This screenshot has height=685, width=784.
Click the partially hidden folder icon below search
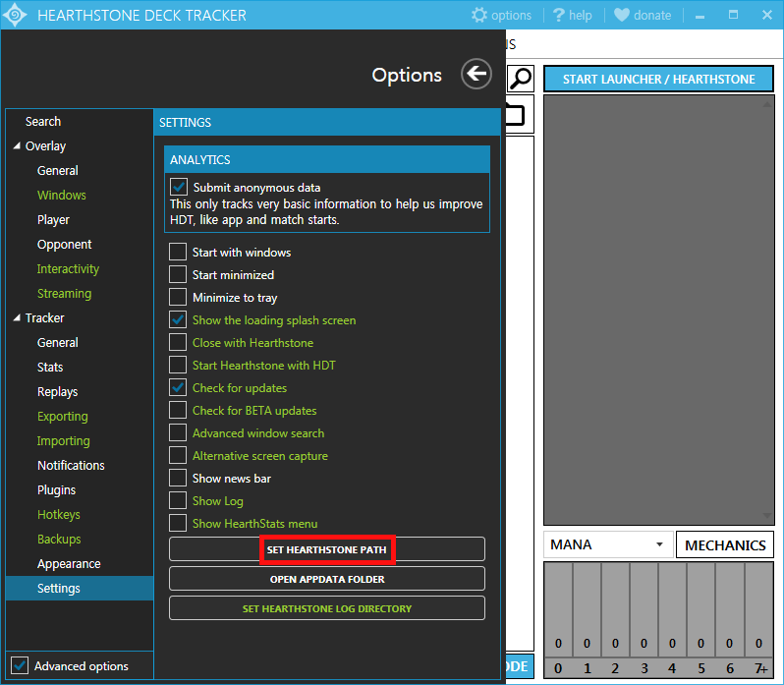point(515,115)
